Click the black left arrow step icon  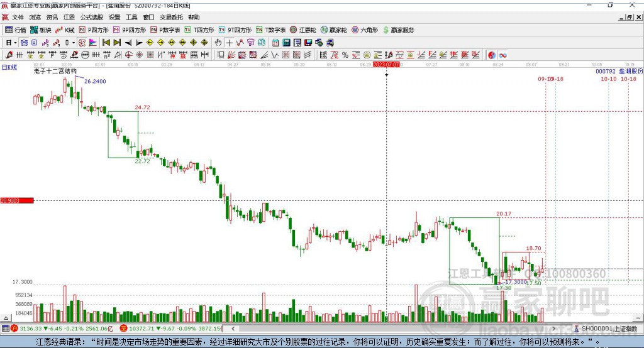click(x=128, y=43)
